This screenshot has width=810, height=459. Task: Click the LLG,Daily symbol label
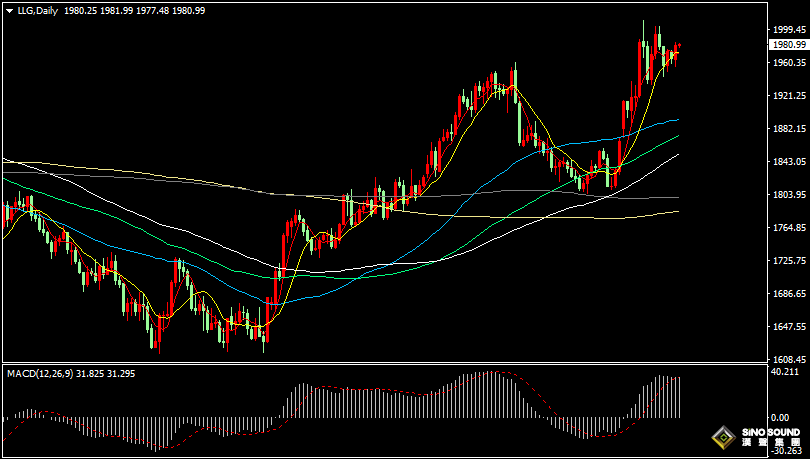(x=36, y=10)
